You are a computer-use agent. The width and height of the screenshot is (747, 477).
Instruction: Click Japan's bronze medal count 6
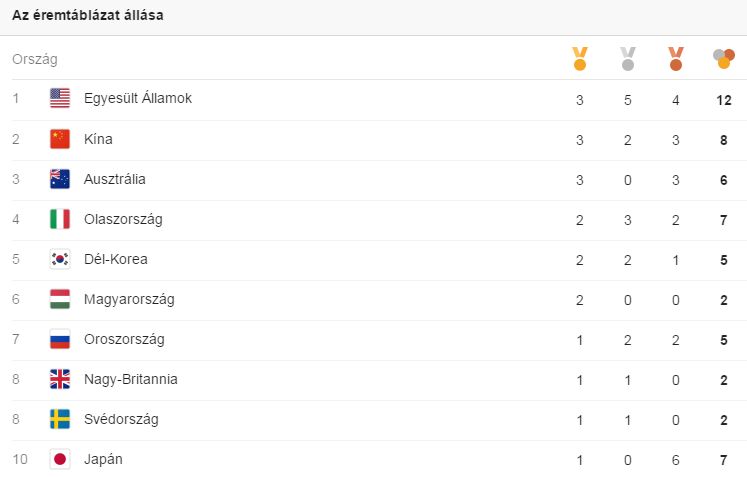(676, 460)
